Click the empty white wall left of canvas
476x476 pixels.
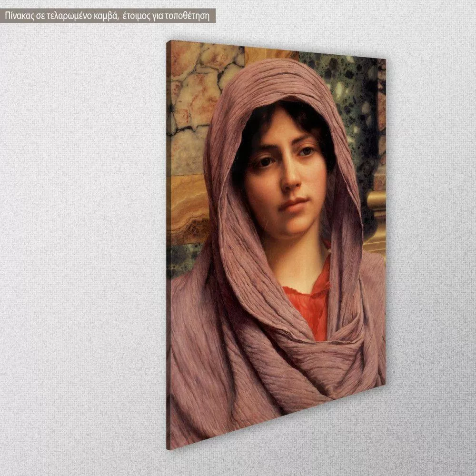[81, 238]
